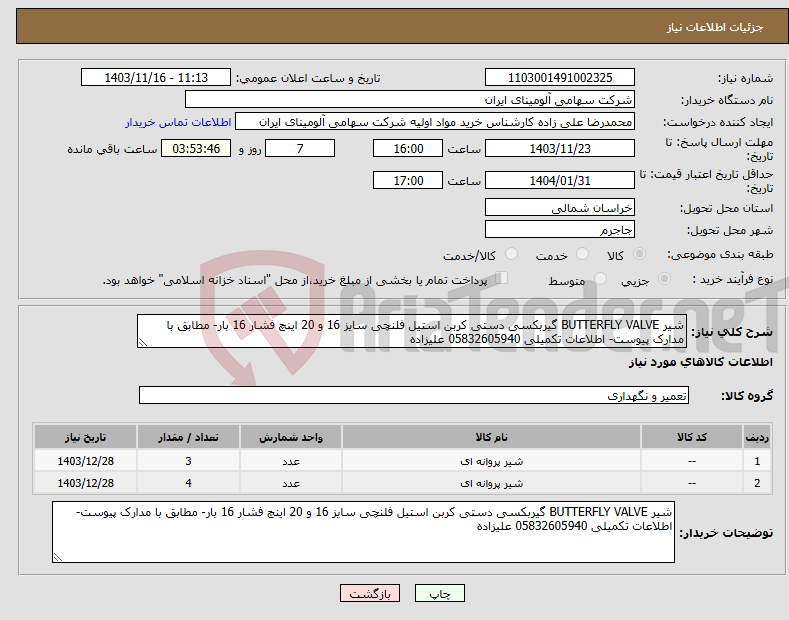This screenshot has height=620, width=789.
Task: Select the کالا/خدمت radio button
Action: (x=511, y=254)
